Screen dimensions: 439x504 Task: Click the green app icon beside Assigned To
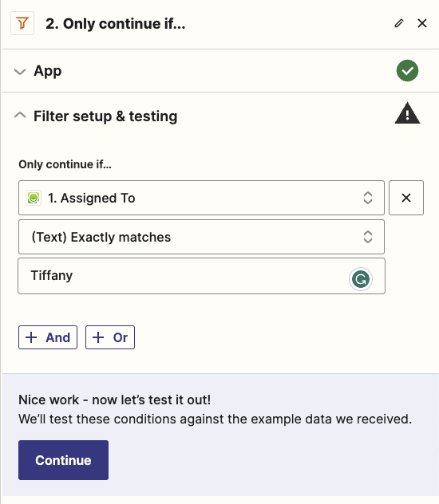[x=34, y=198]
